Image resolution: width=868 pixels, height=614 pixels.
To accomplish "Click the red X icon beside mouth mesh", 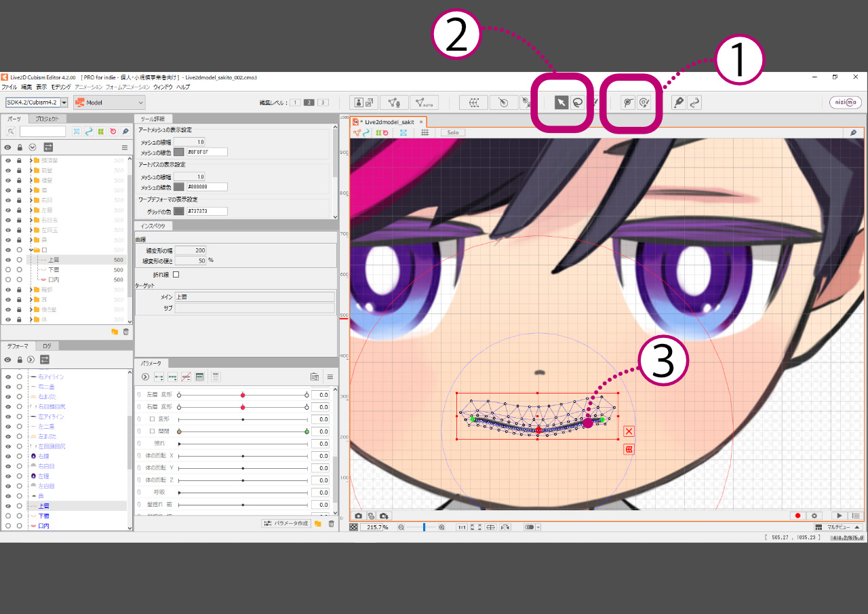I will (629, 431).
